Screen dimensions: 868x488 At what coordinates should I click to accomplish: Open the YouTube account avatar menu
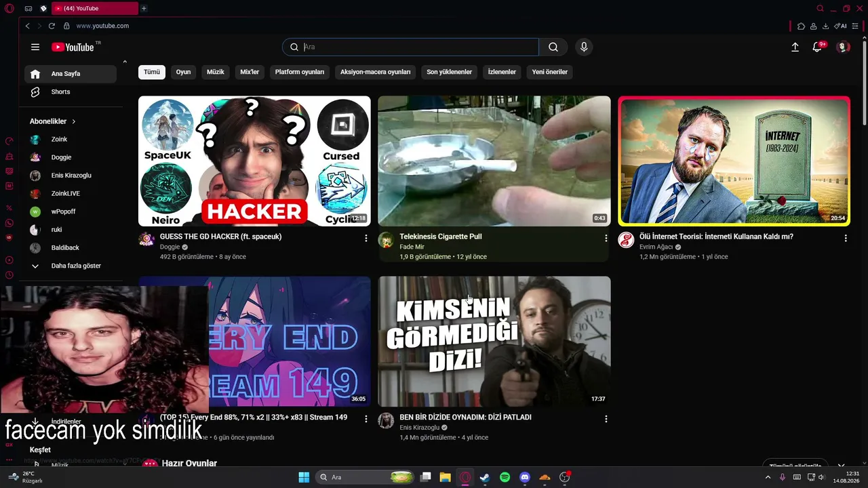[x=843, y=47]
